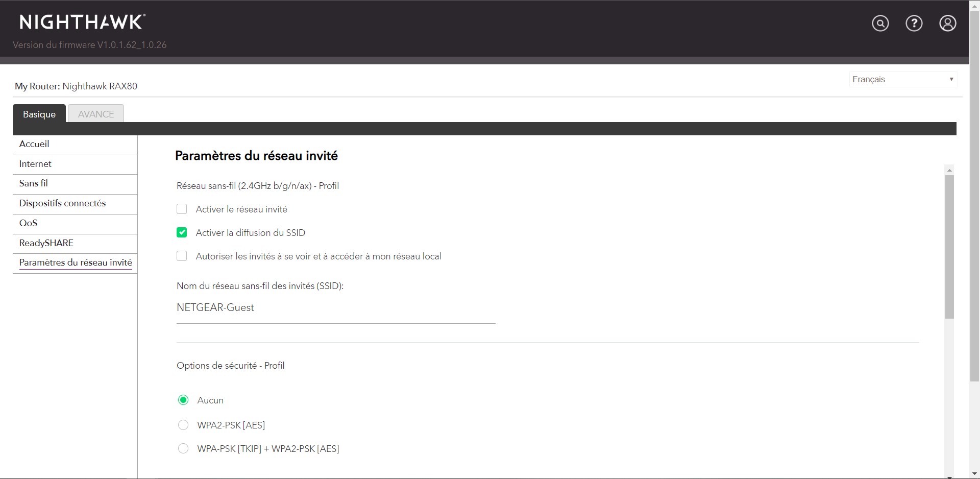Image resolution: width=980 pixels, height=479 pixels.
Task: Click the inner panel scrollbar thumb
Action: 949,247
